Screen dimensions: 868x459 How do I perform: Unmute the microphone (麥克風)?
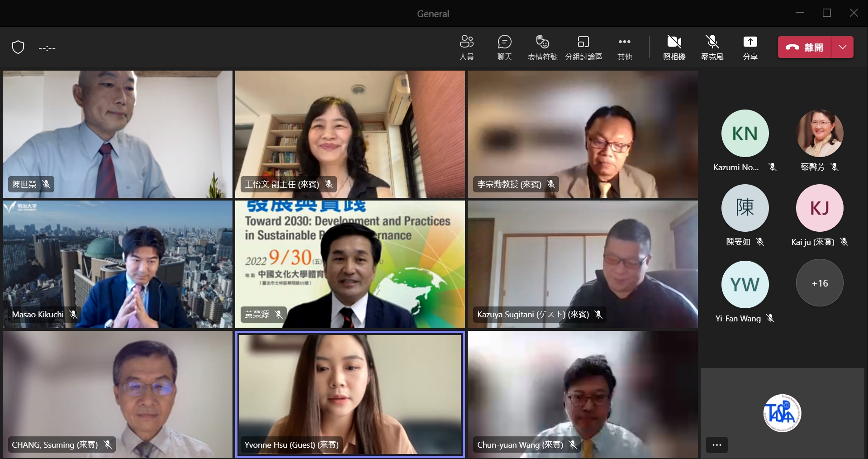pos(712,47)
